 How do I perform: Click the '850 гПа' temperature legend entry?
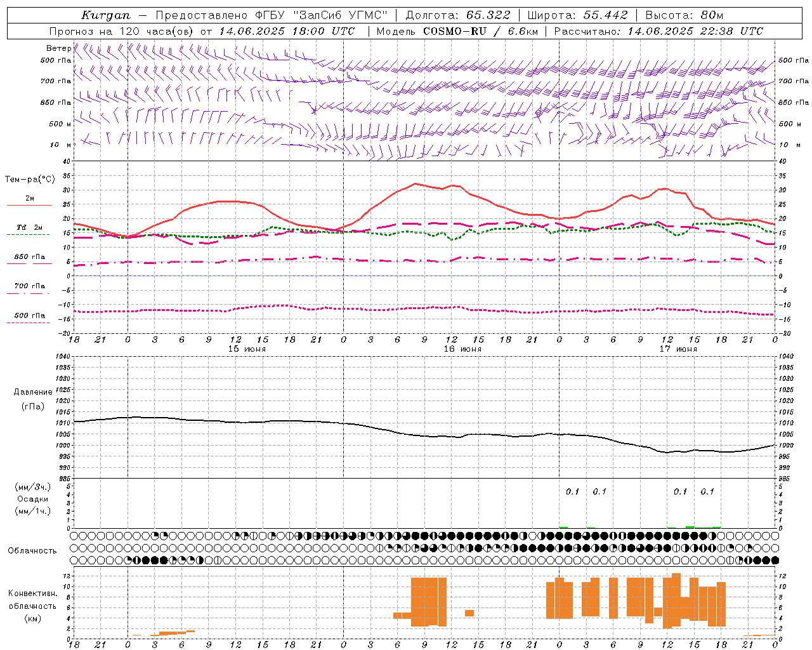click(x=29, y=257)
